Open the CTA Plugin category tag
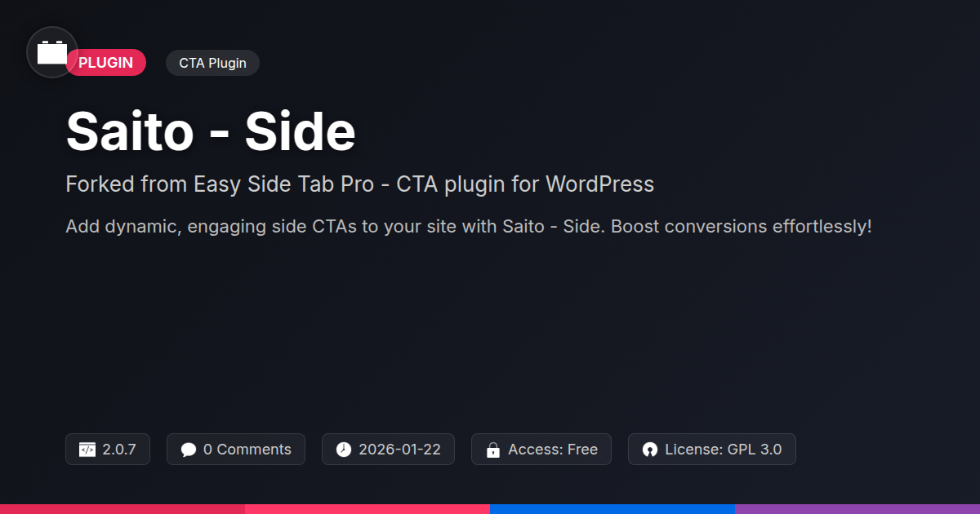980x514 pixels. tap(212, 63)
